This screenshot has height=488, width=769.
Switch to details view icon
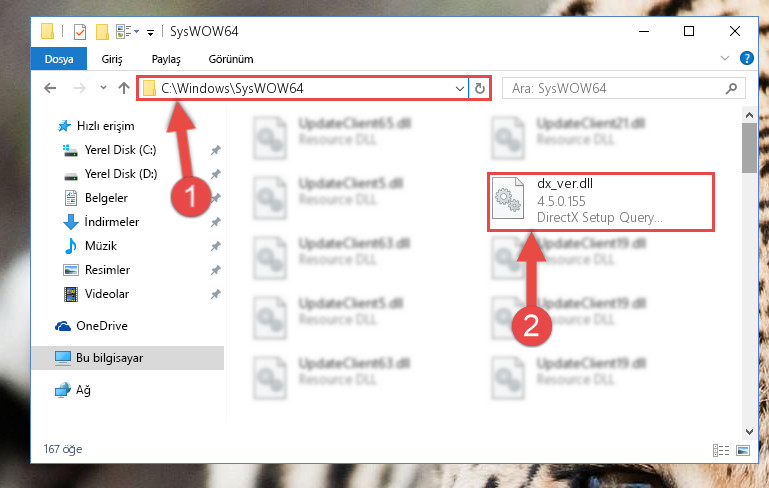pyautogui.click(x=720, y=450)
